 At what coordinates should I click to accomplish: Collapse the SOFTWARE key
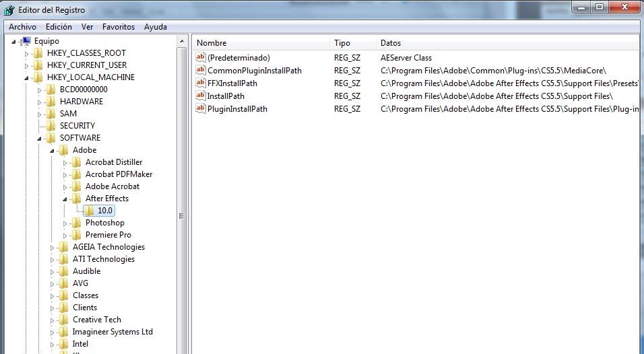click(40, 139)
